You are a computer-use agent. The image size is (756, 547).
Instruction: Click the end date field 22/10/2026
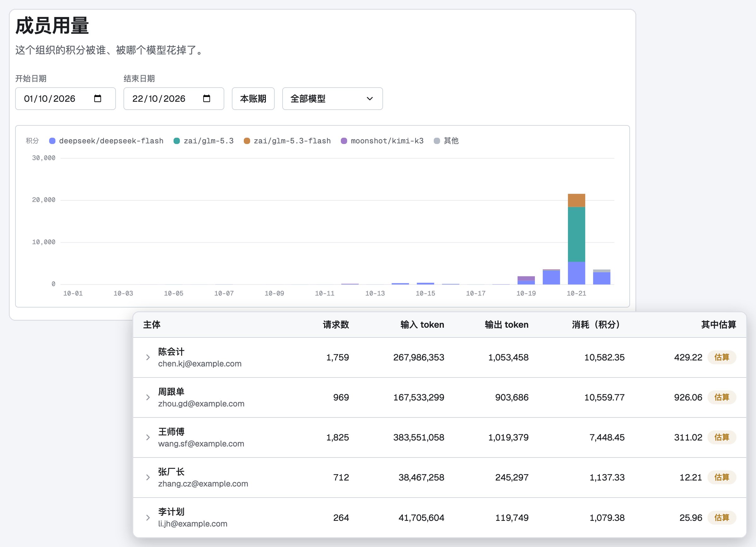tap(174, 99)
